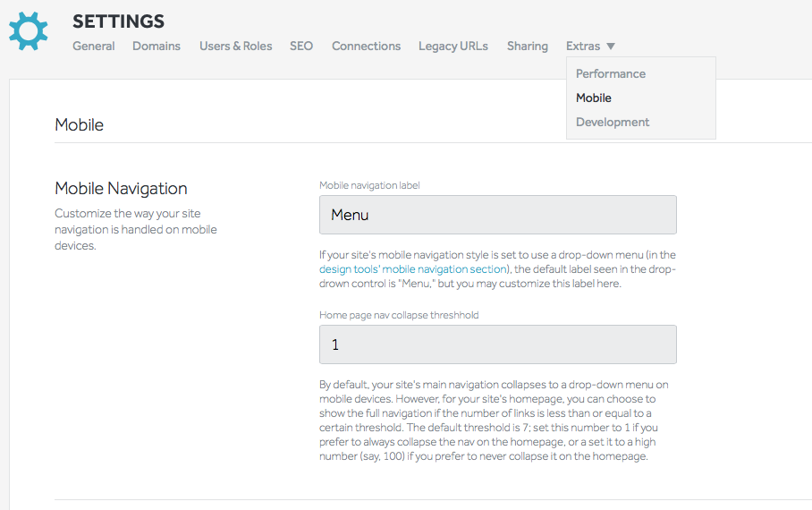
Task: Choose Performance from the Extras dropdown
Action: (611, 73)
